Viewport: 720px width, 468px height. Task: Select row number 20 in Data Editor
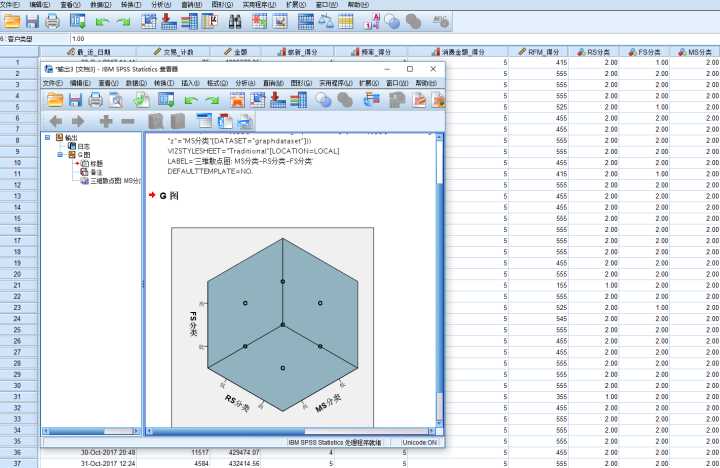point(17,274)
